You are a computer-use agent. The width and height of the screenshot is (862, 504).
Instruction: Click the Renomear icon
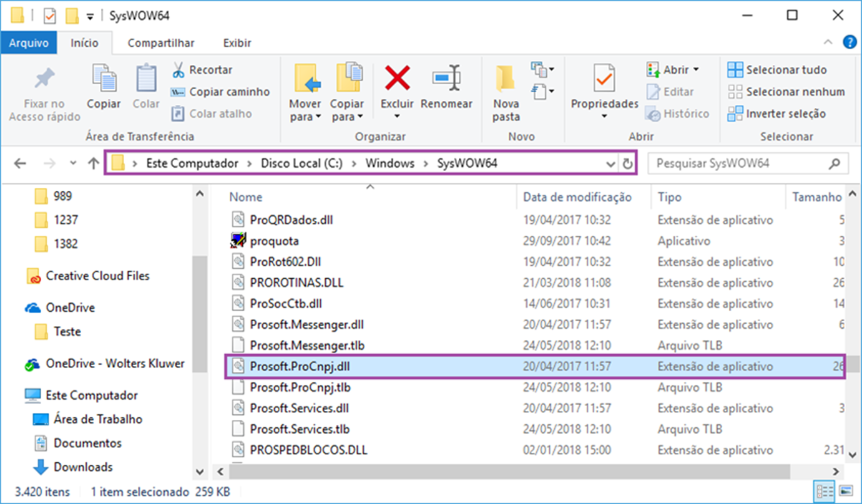[x=447, y=79]
